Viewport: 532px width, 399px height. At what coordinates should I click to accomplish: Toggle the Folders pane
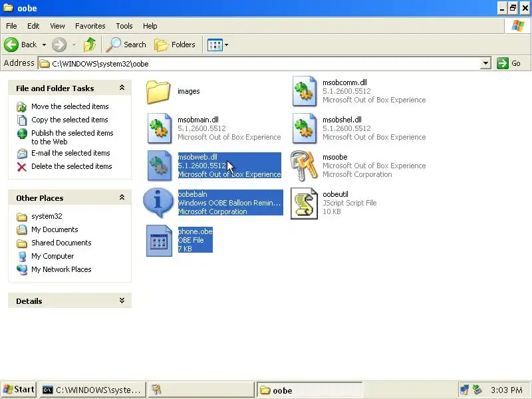[175, 45]
